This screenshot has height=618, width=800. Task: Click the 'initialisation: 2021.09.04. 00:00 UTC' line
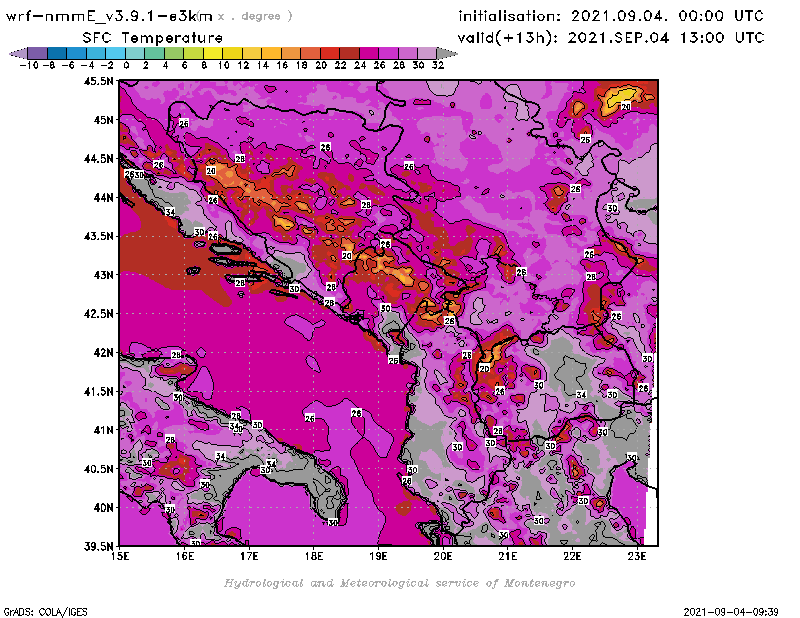click(611, 16)
